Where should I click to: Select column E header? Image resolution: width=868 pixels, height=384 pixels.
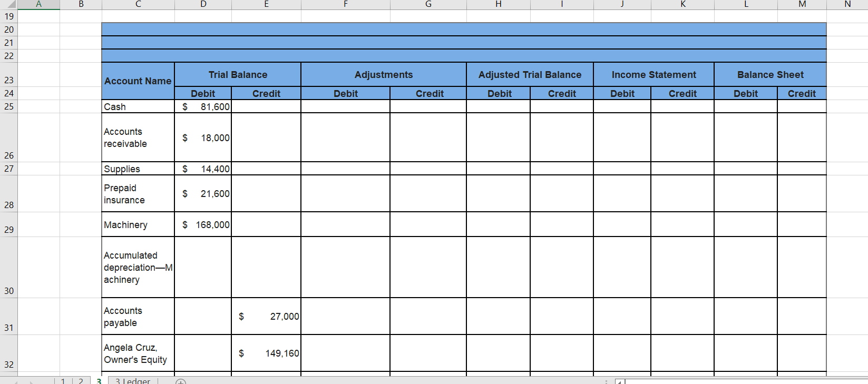[x=266, y=4]
